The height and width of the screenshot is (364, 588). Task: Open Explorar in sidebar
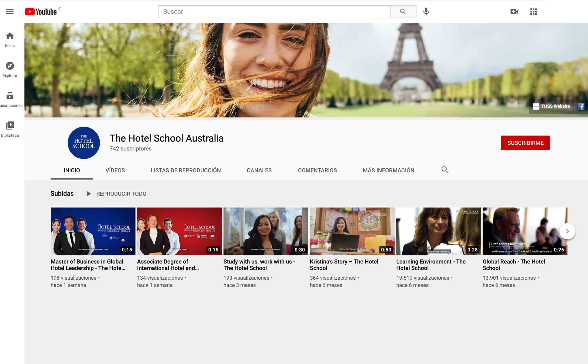[x=10, y=70]
